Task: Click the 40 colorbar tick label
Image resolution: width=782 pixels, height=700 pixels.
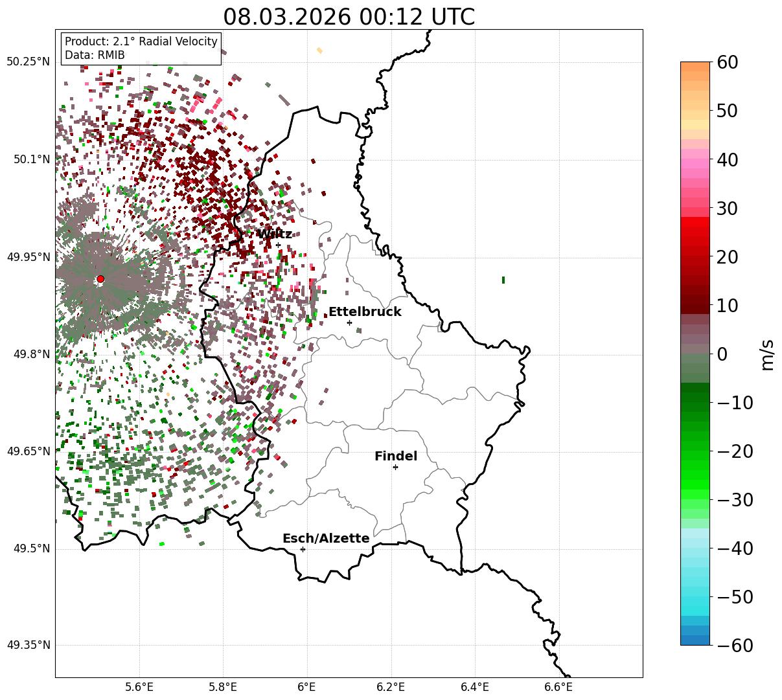Action: tap(729, 159)
